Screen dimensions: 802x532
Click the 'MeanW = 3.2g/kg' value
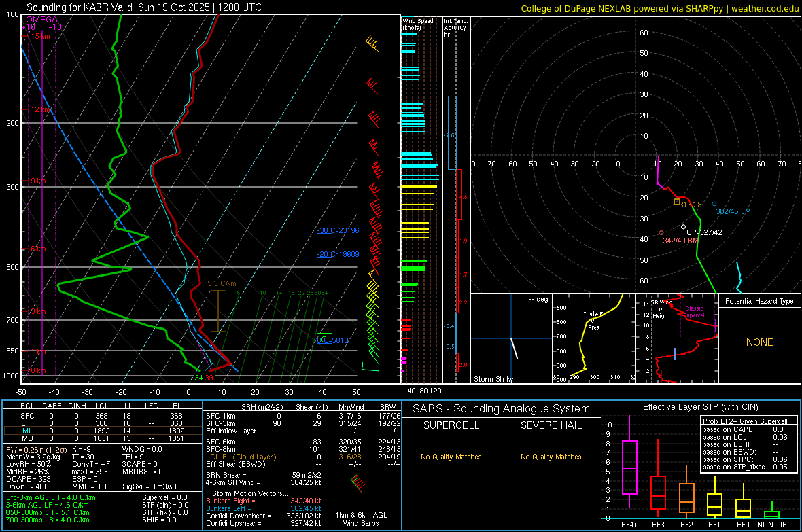pos(33,457)
